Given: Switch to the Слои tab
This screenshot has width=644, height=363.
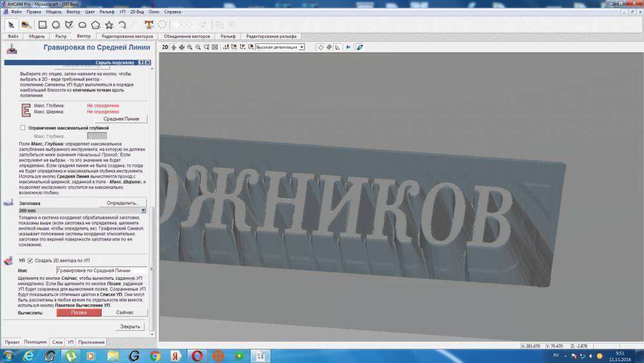Looking at the screenshot, I should pos(57,342).
